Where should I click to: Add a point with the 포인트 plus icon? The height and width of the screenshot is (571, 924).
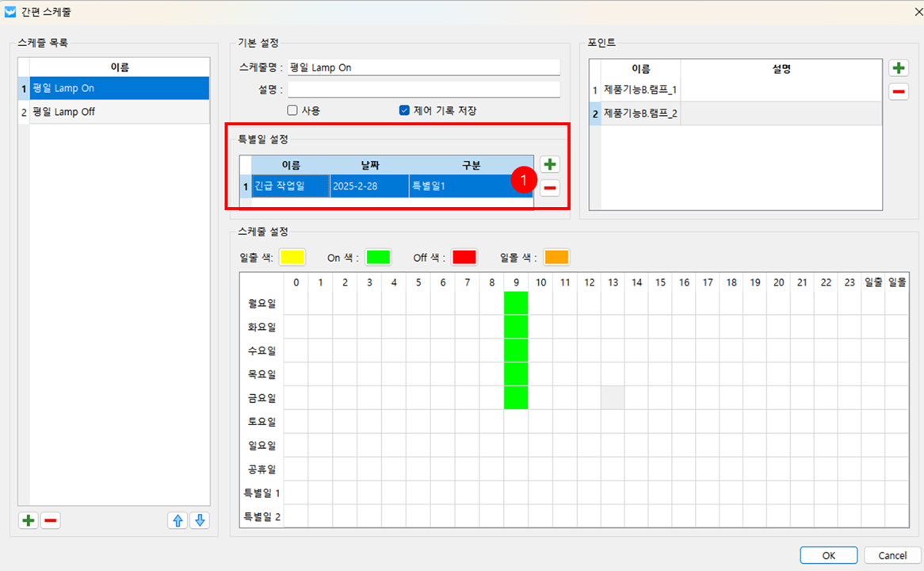pos(899,69)
